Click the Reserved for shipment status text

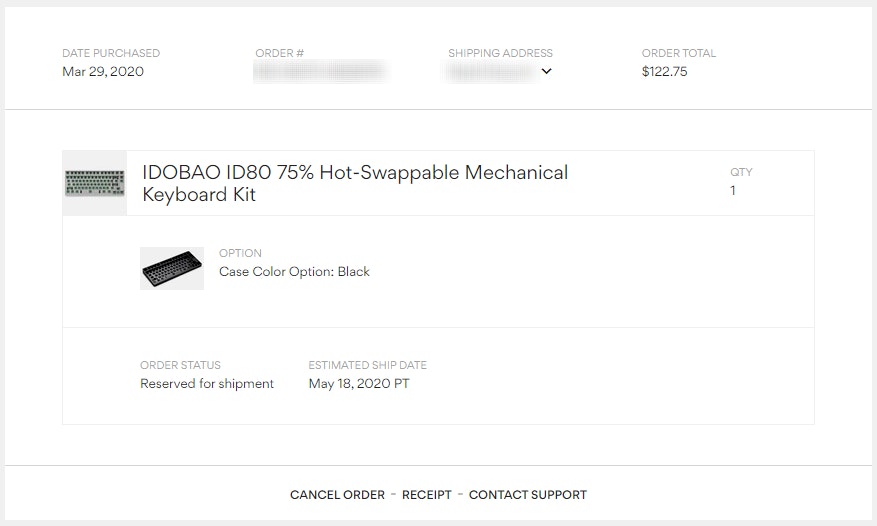(x=207, y=384)
